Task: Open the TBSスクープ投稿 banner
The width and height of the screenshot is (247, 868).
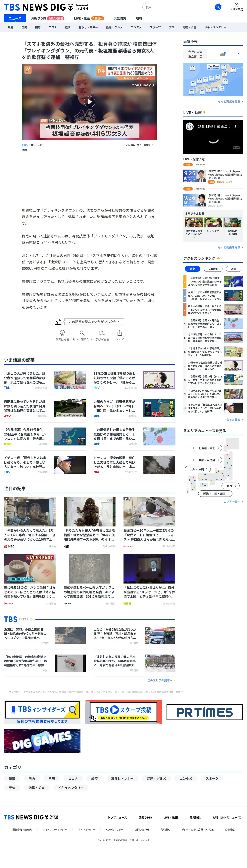Action: [x=123, y=712]
